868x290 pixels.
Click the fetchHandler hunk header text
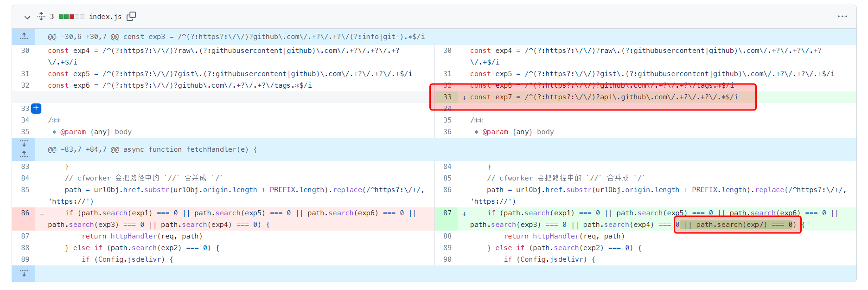coord(153,149)
